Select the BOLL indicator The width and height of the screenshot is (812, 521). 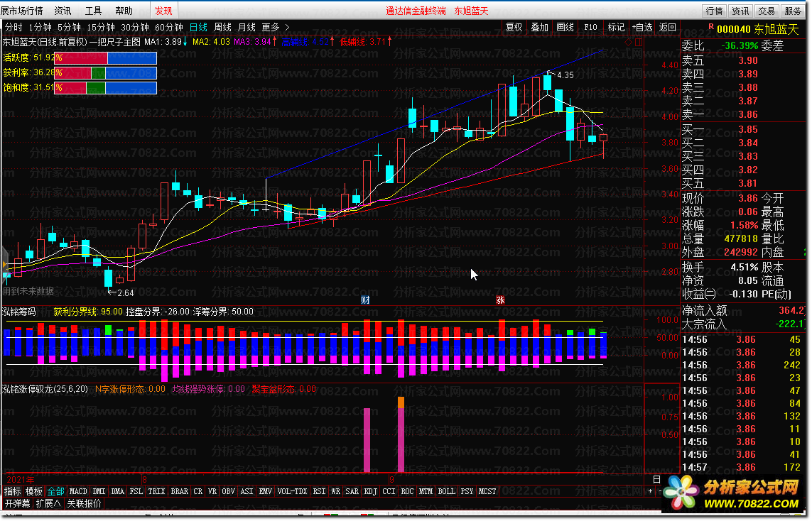pos(446,491)
